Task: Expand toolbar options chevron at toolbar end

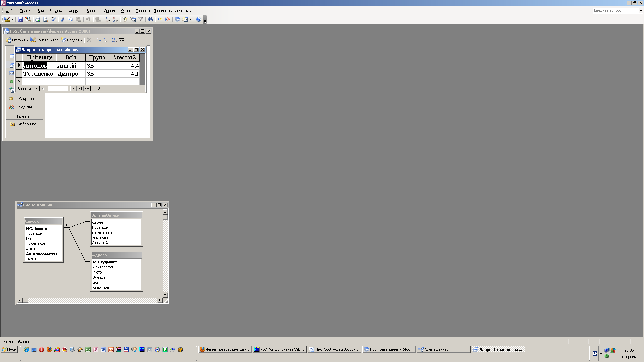Action: coord(205,20)
